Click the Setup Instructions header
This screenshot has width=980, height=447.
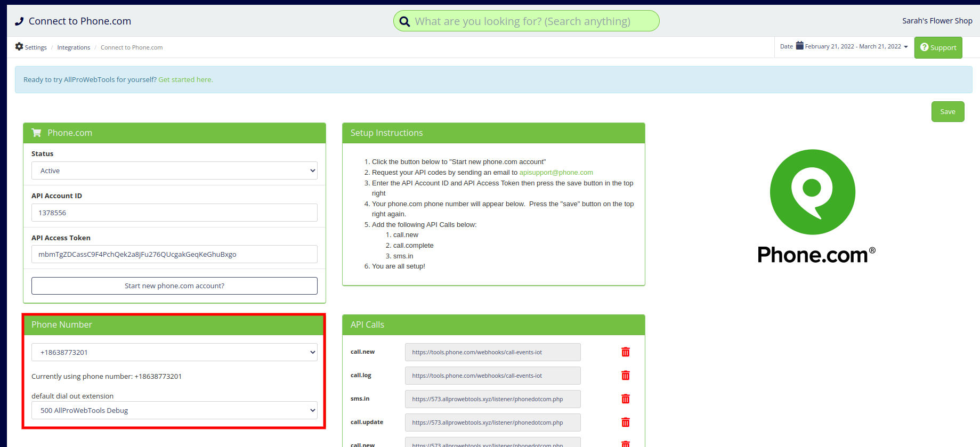coord(493,133)
